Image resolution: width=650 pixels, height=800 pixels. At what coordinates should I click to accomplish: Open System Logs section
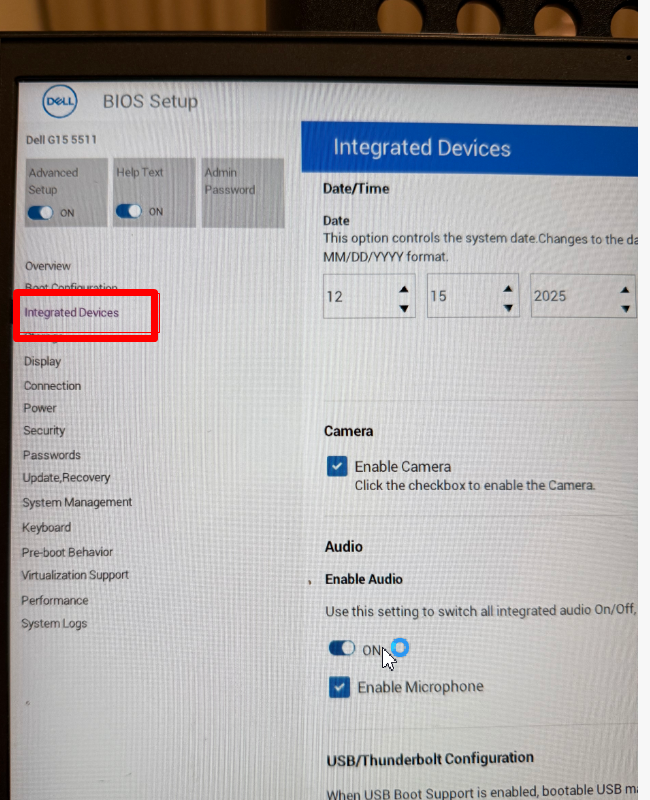click(x=54, y=623)
